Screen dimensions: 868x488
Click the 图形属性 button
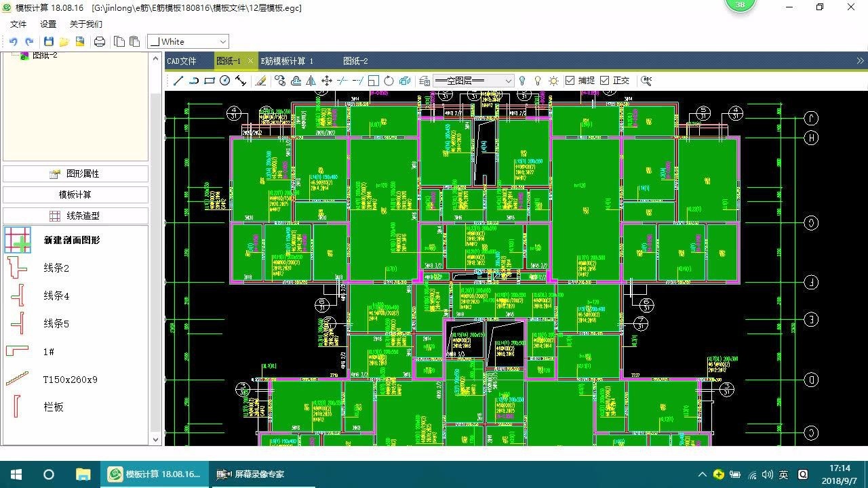click(x=75, y=174)
